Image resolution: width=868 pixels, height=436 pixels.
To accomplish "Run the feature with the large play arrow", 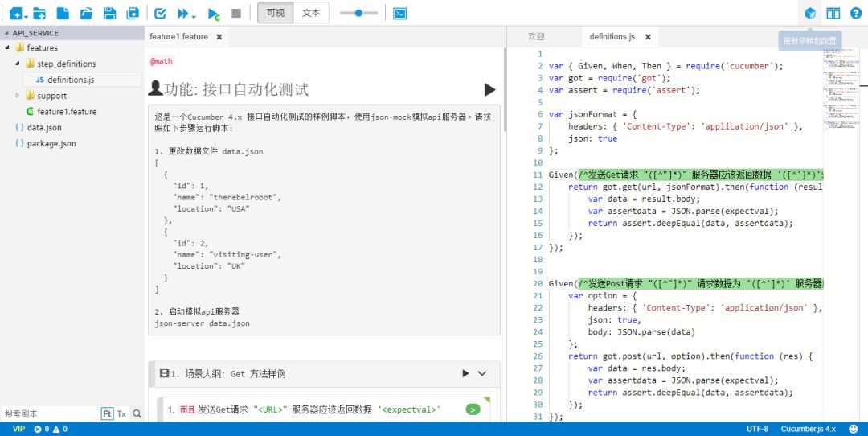I will pyautogui.click(x=489, y=89).
